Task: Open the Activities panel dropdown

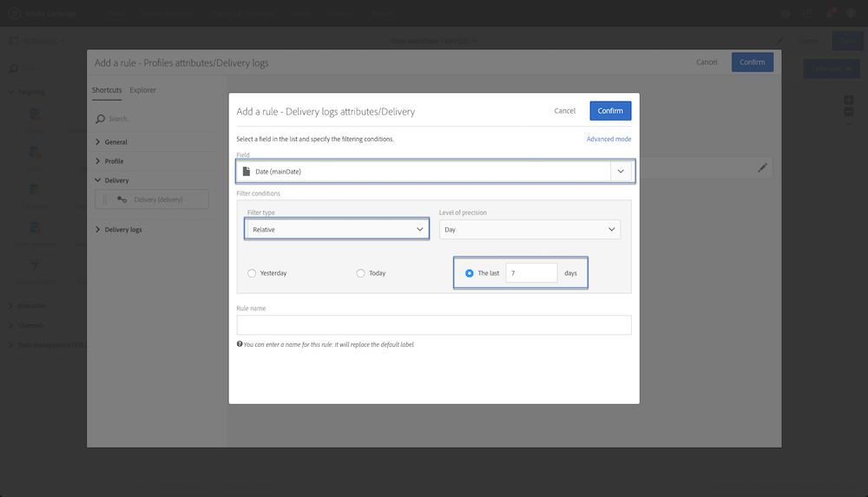Action: coord(44,41)
